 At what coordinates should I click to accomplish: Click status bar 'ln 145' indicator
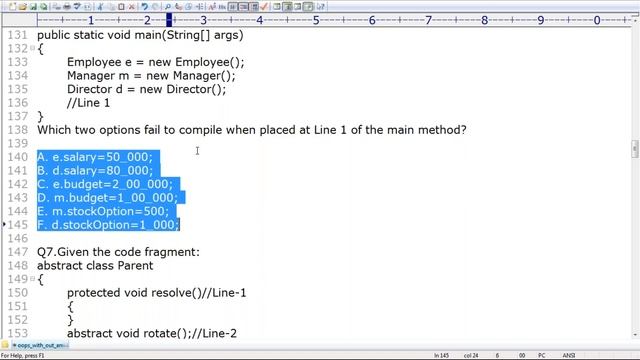coord(441,356)
